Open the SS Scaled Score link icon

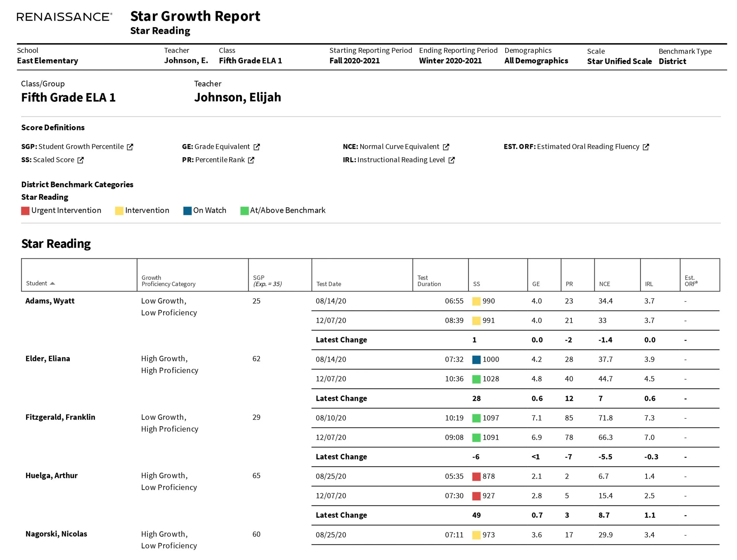pyautogui.click(x=80, y=160)
